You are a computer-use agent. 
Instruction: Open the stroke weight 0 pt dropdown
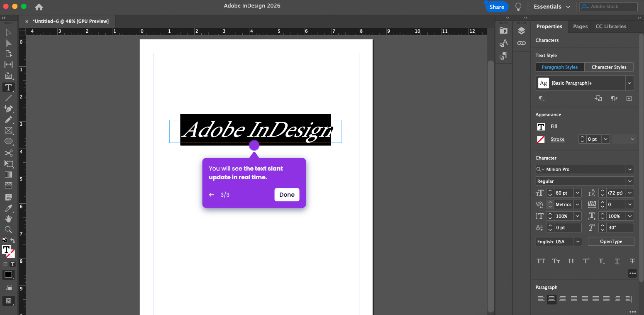[606, 139]
